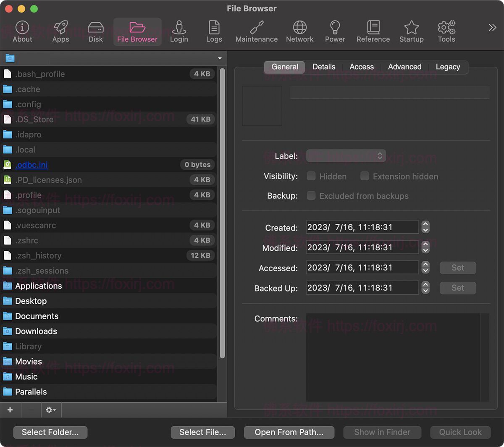Image resolution: width=504 pixels, height=447 pixels.
Task: Open the Startup section
Action: (x=411, y=32)
